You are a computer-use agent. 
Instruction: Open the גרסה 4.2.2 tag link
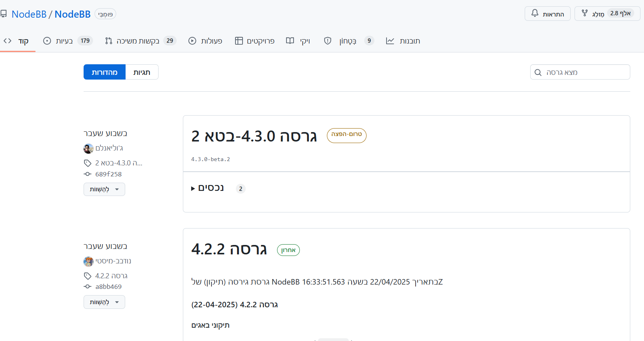click(x=111, y=276)
